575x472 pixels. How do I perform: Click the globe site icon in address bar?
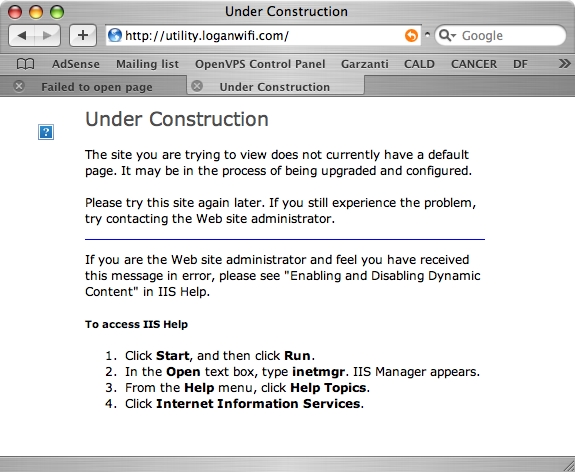click(115, 36)
